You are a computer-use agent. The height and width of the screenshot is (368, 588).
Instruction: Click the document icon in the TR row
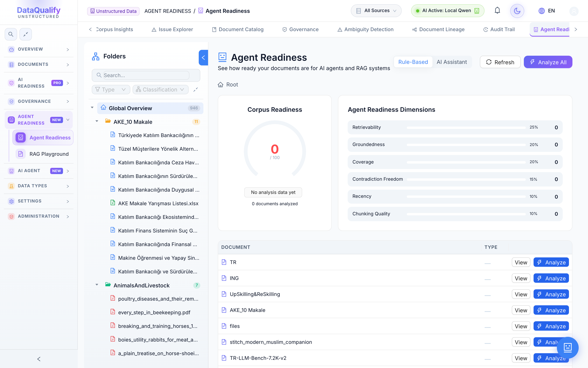(224, 262)
